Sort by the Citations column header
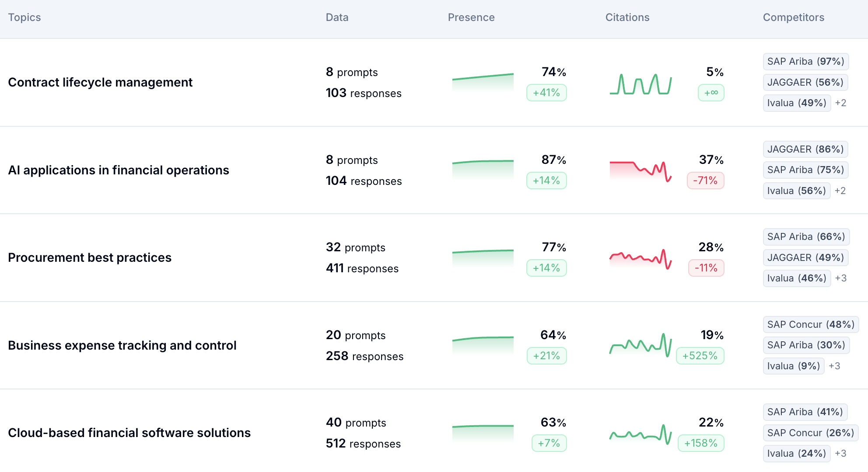 coord(627,17)
